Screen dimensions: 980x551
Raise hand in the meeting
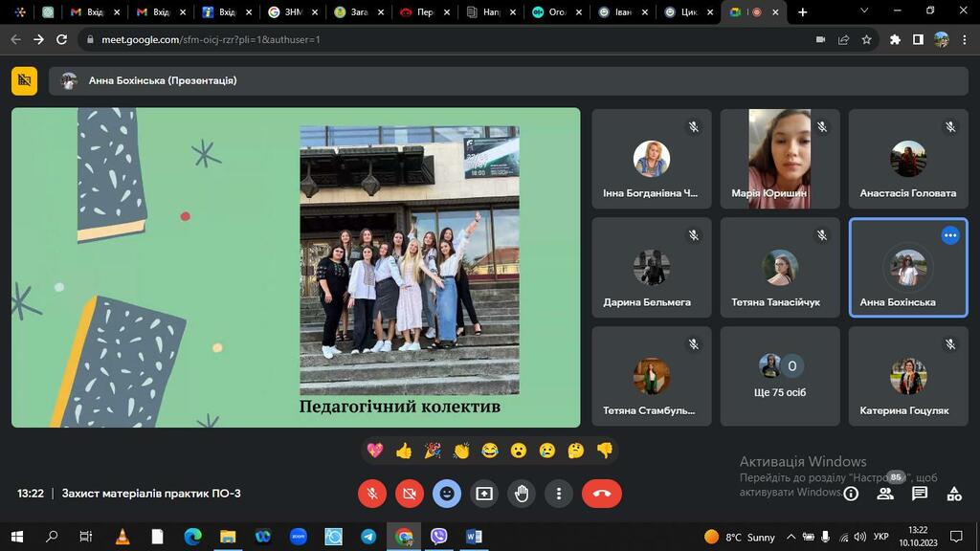522,494
